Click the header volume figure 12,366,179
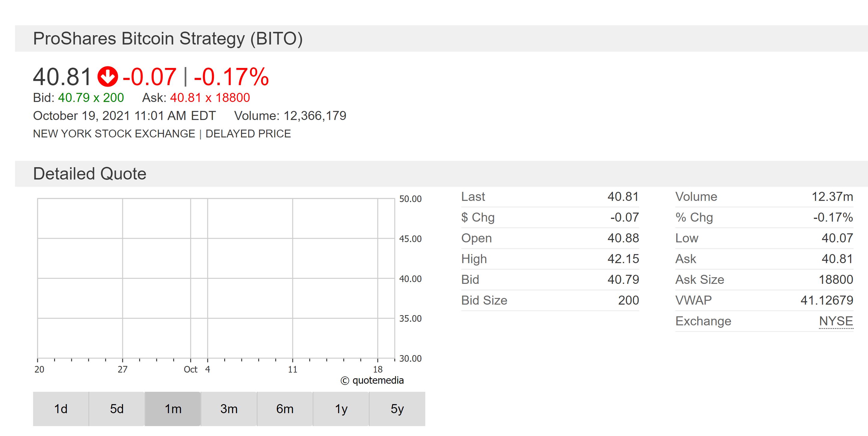Screen dimensions: 868x436 coord(315,116)
